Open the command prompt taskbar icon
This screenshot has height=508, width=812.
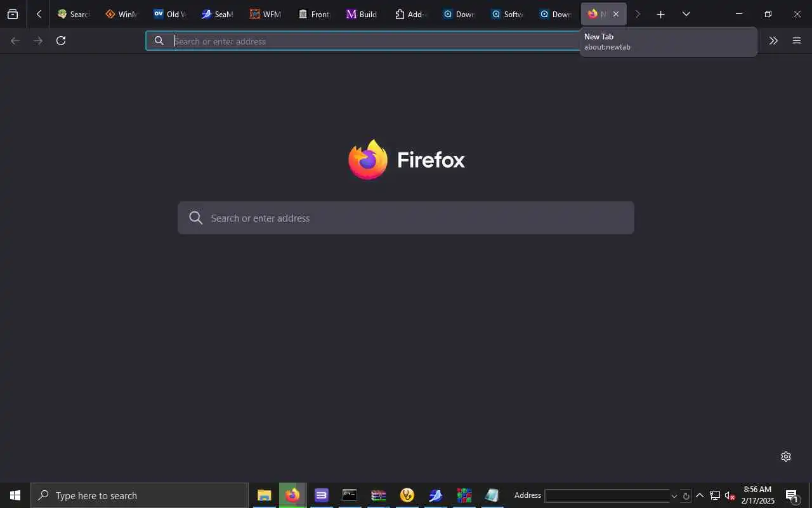point(350,495)
